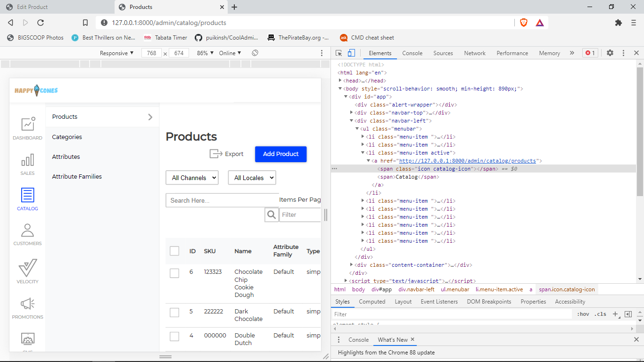The image size is (644, 362).
Task: Switch to the Network DevTools tab
Action: coord(475,53)
